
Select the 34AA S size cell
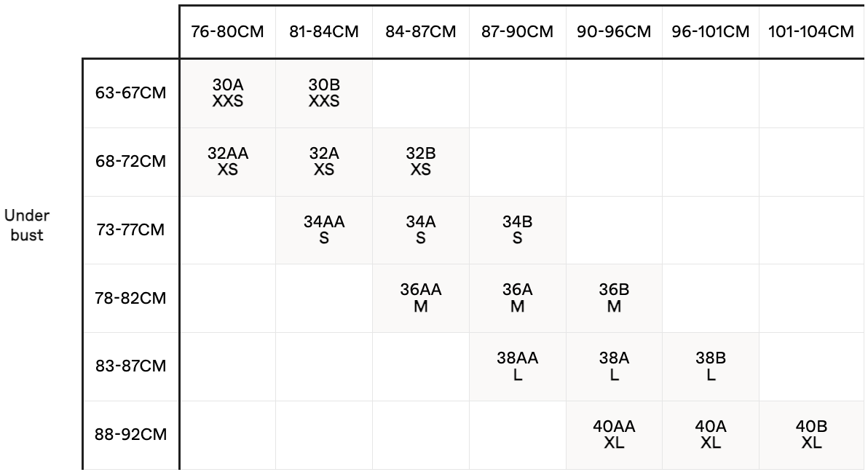pyautogui.click(x=324, y=230)
